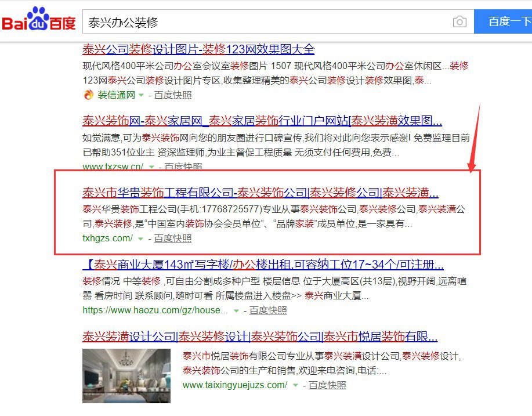
Task: Expand dropdown arrow beside www.taixingyuejuzs.com
Action: point(295,385)
